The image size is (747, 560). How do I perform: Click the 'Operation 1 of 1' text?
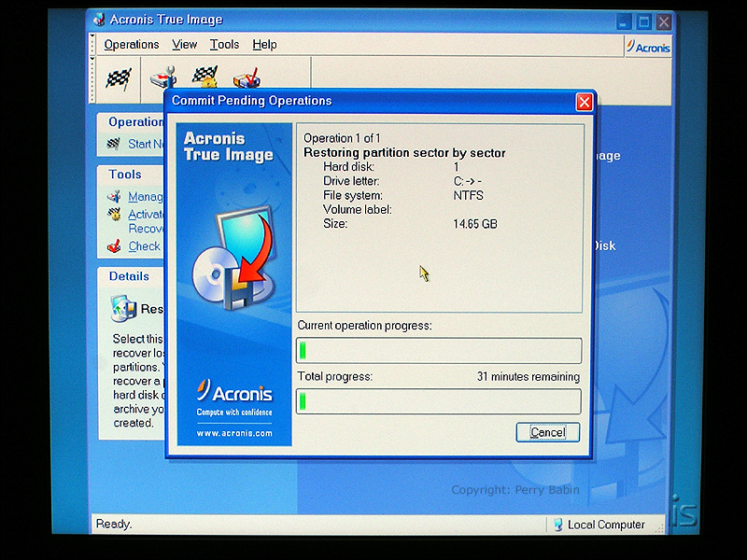(x=342, y=138)
